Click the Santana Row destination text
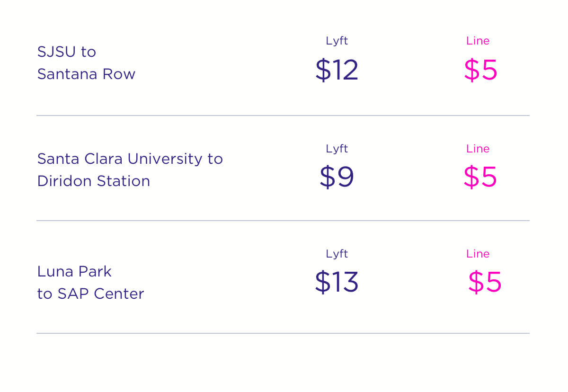This screenshot has height=392, width=568. [86, 74]
